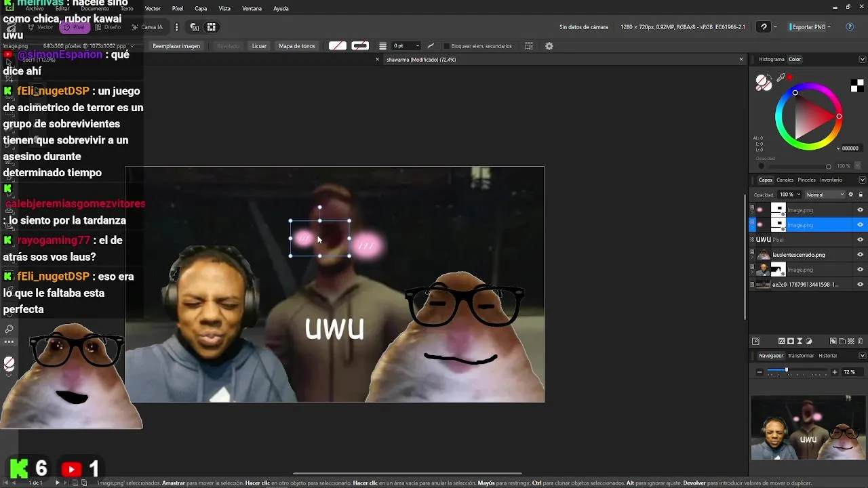The width and height of the screenshot is (868, 488).
Task: Hide the selected Image.png layer
Action: [860, 225]
